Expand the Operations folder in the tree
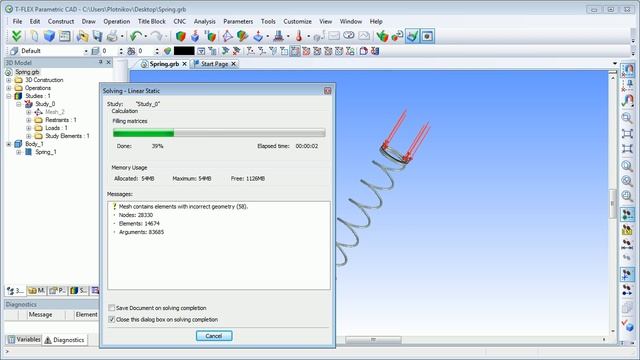Image resolution: width=640 pixels, height=360 pixels. 9,88
